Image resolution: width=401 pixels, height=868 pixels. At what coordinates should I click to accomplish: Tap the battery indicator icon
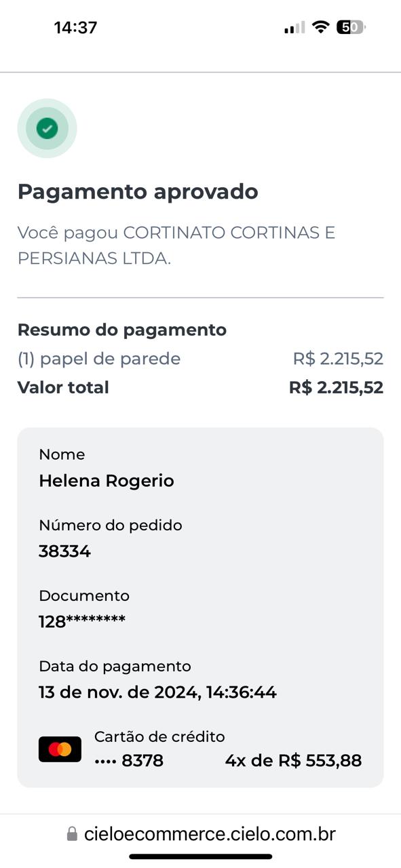[x=351, y=27]
